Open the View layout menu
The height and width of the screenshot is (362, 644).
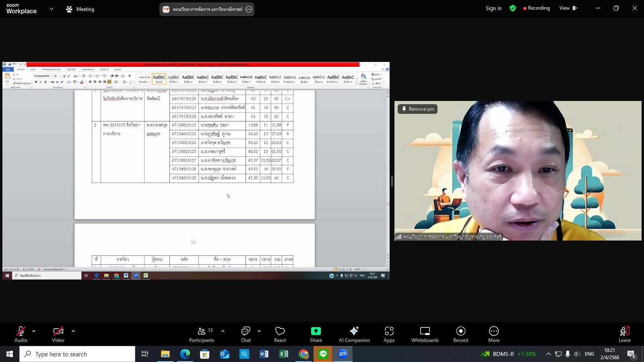tap(568, 8)
